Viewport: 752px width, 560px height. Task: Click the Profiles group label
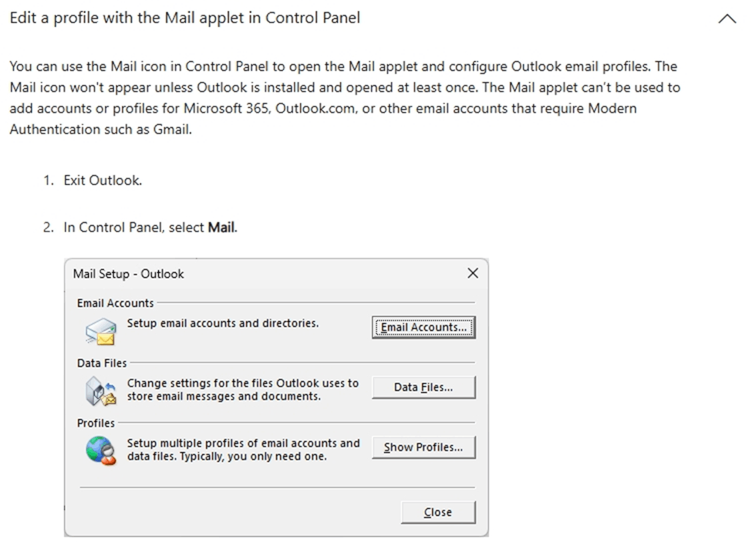click(x=95, y=423)
